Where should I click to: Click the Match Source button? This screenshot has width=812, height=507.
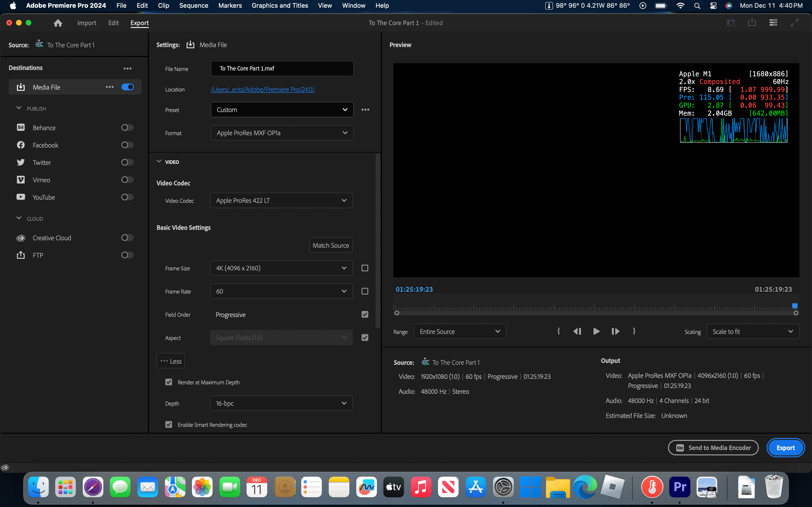[x=331, y=245]
